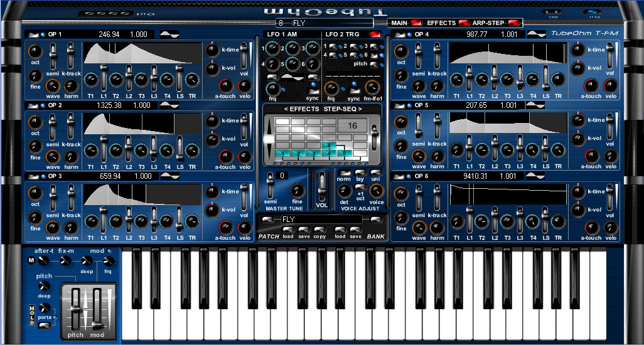Click the OP 1 semi slider
644x345 pixels.
click(53, 56)
